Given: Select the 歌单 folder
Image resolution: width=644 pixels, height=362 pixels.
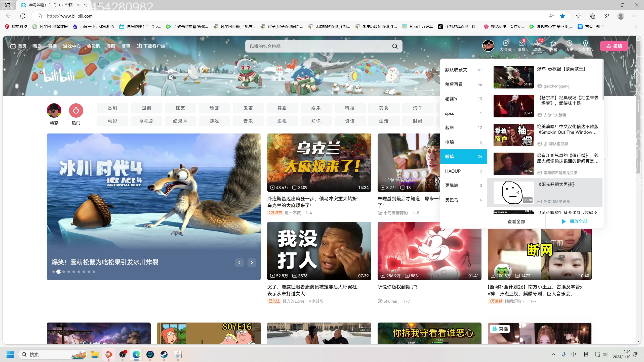Looking at the screenshot, I should 463,157.
